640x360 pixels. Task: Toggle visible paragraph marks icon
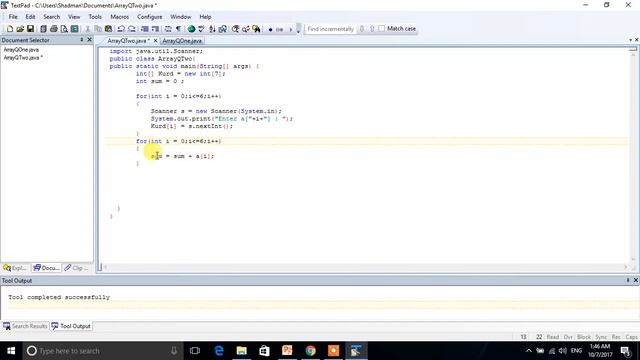178,29
